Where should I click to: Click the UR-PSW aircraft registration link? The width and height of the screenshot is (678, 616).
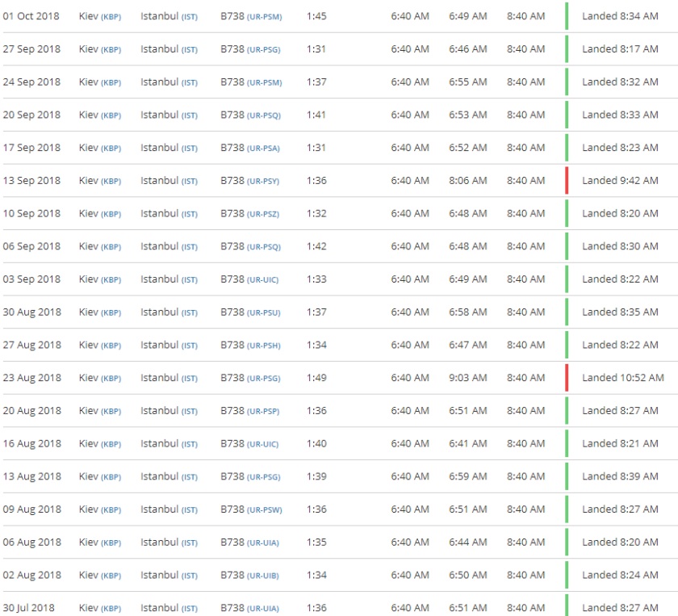[264, 510]
